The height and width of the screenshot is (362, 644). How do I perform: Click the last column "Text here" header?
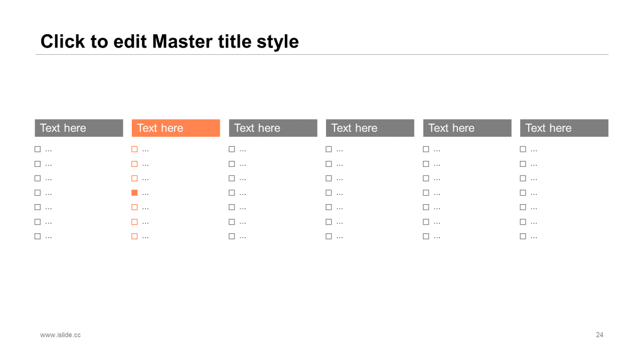click(x=565, y=128)
